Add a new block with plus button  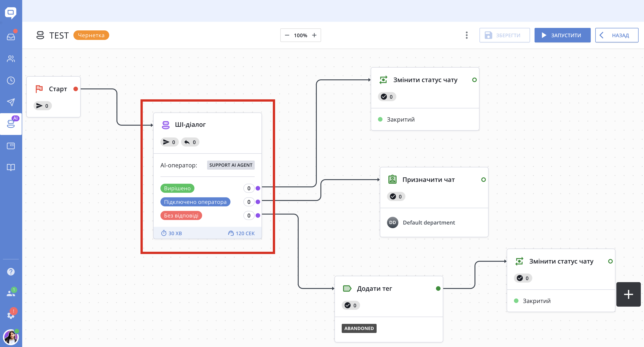pyautogui.click(x=629, y=294)
